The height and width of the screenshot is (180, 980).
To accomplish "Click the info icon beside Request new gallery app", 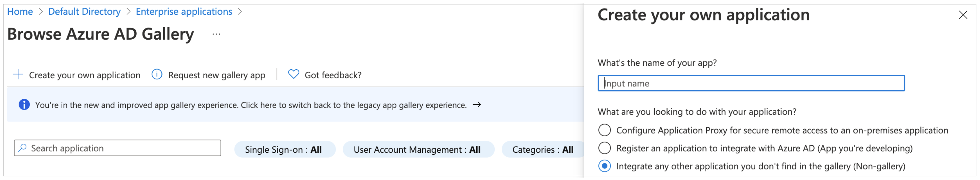I will tap(157, 74).
